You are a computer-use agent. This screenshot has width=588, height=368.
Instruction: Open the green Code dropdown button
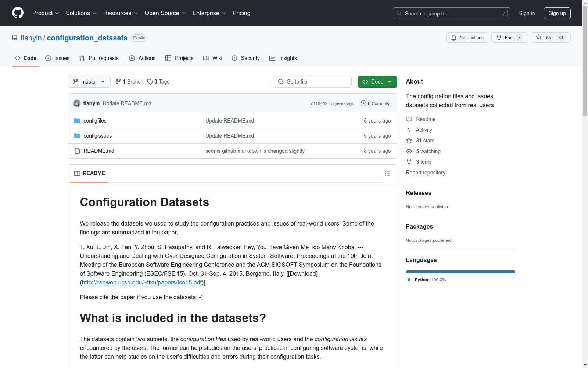(x=377, y=82)
